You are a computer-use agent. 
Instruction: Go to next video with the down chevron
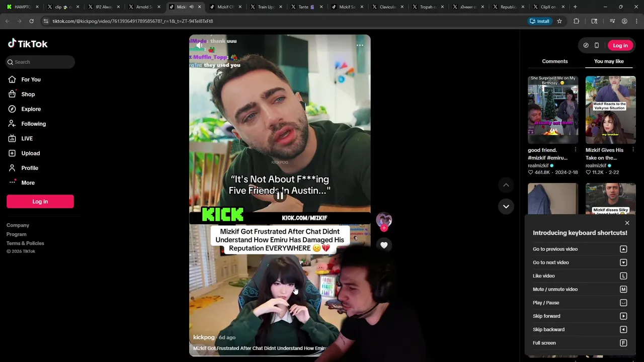[x=506, y=206]
